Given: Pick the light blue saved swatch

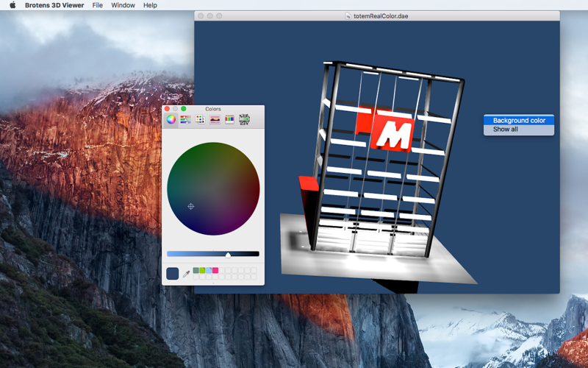Looking at the screenshot, I should pos(209,270).
